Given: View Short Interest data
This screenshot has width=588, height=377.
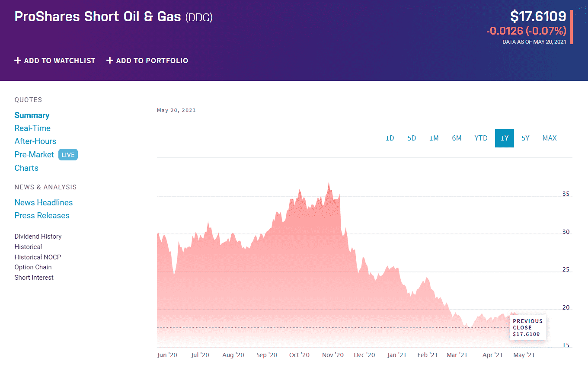Looking at the screenshot, I should tap(34, 278).
